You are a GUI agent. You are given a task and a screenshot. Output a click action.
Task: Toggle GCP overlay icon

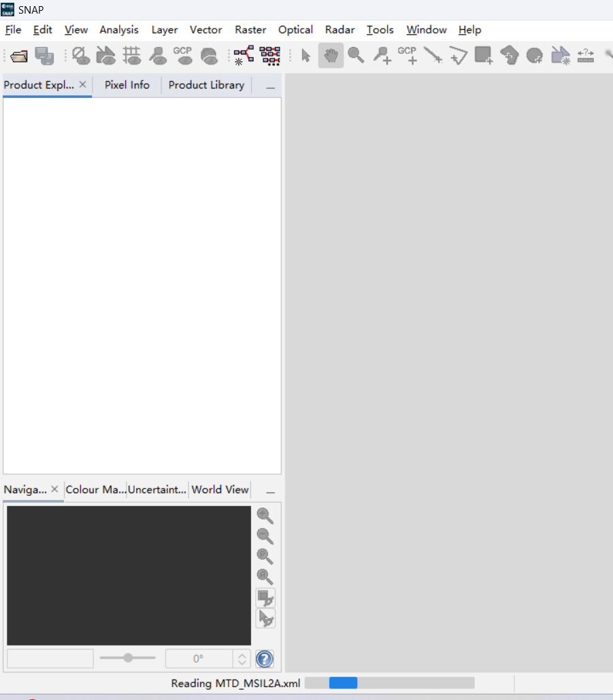point(183,56)
